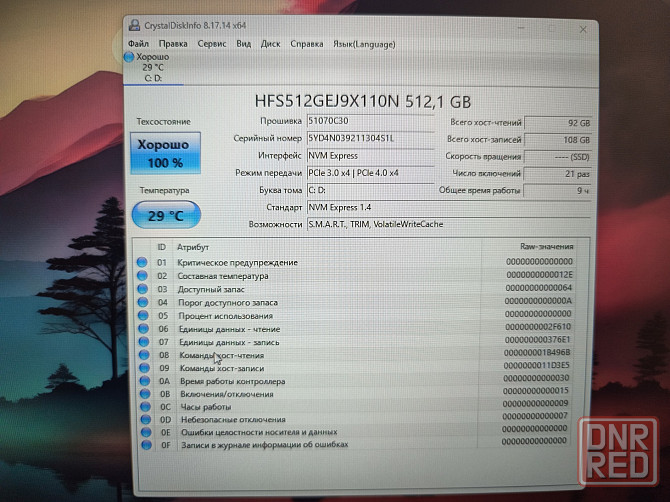Select the Часы работы row

pyautogui.click(x=355, y=406)
